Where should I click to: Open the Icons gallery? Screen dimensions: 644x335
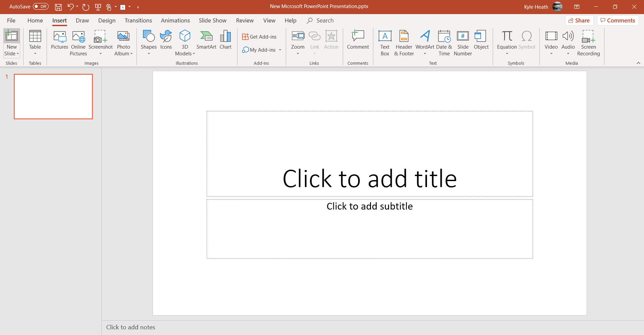(166, 42)
